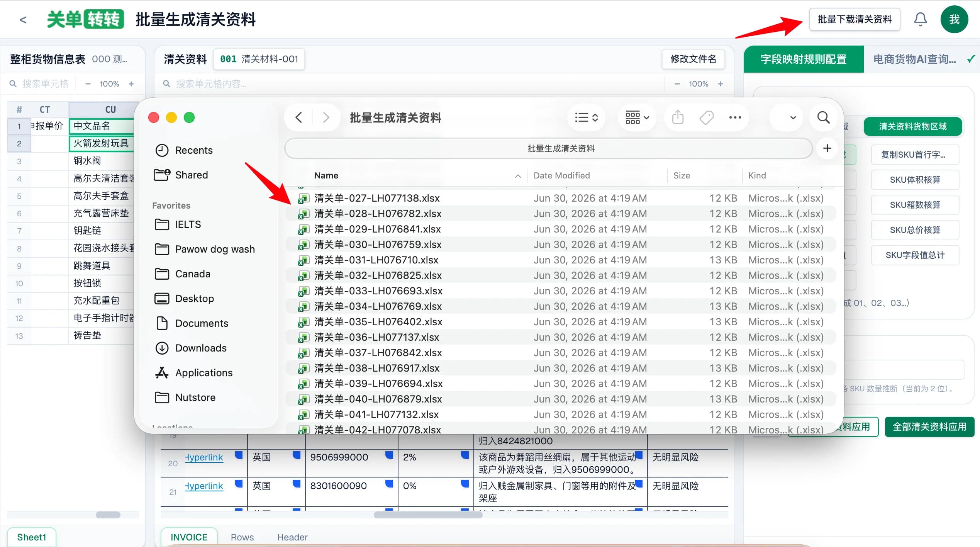Open IELTS folder in Favorites

(x=188, y=224)
